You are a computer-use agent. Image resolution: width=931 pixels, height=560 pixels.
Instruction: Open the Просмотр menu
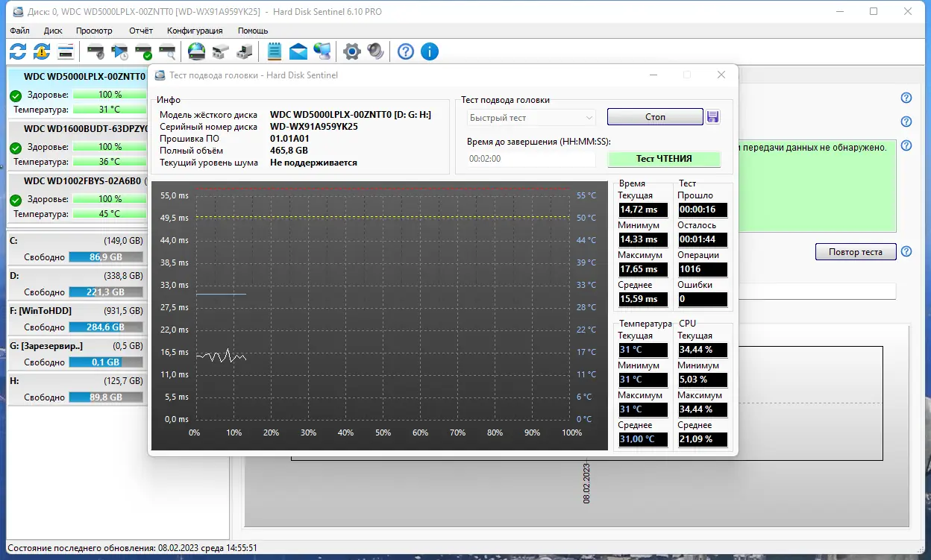(x=94, y=31)
